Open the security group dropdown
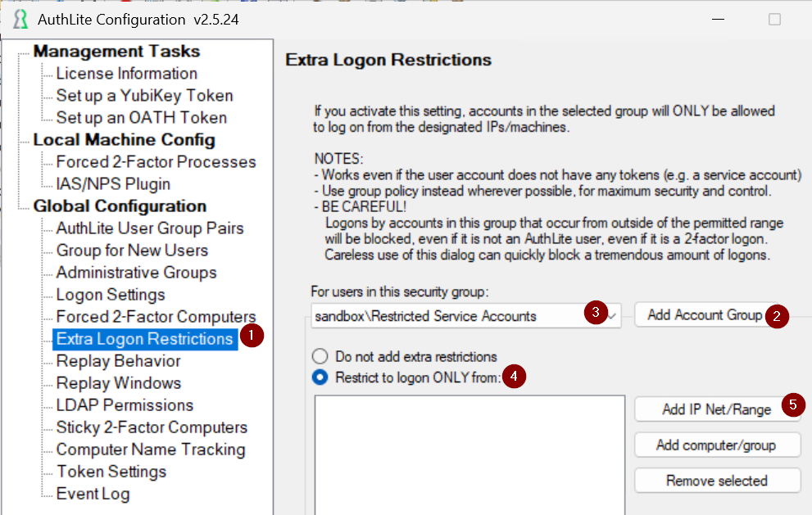Viewport: 812px width, 515px height. pyautogui.click(x=611, y=316)
